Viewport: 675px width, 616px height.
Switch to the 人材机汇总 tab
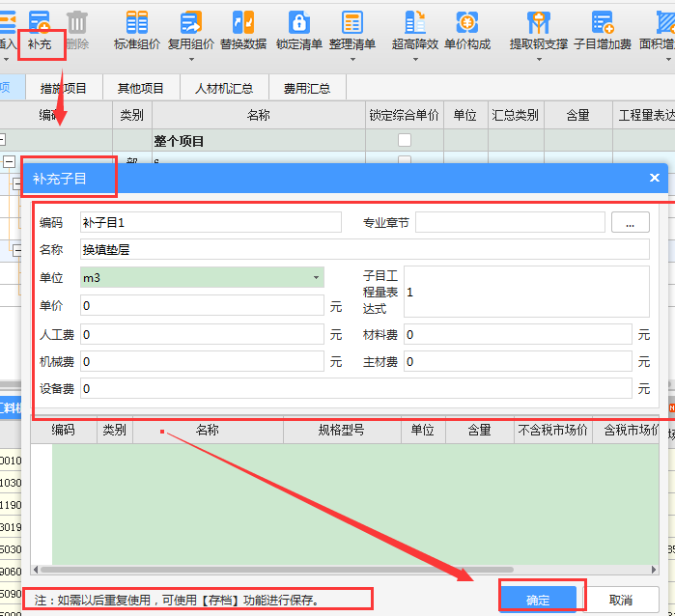(x=224, y=88)
